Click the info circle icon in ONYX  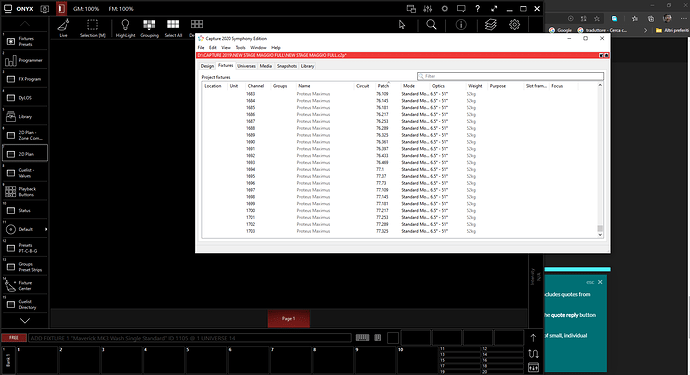coord(461,25)
